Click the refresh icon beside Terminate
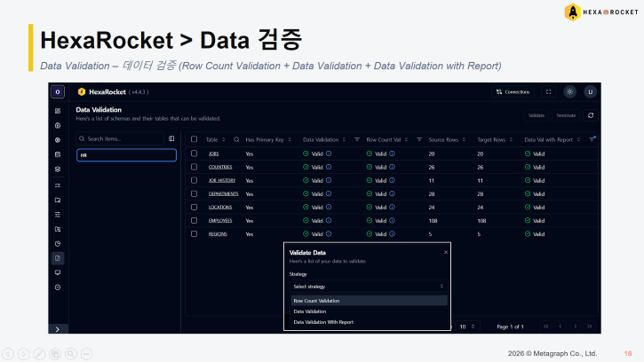Image resolution: width=644 pixels, height=362 pixels. click(591, 115)
